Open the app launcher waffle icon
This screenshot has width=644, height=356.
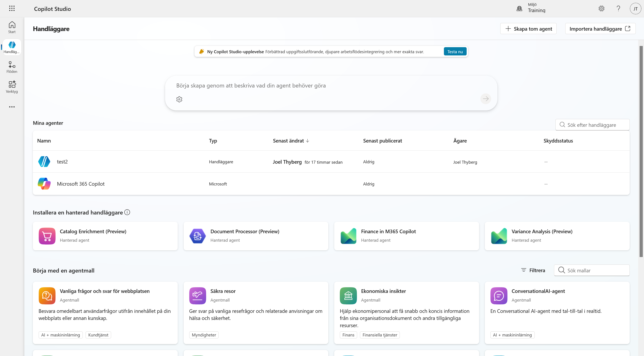[12, 8]
